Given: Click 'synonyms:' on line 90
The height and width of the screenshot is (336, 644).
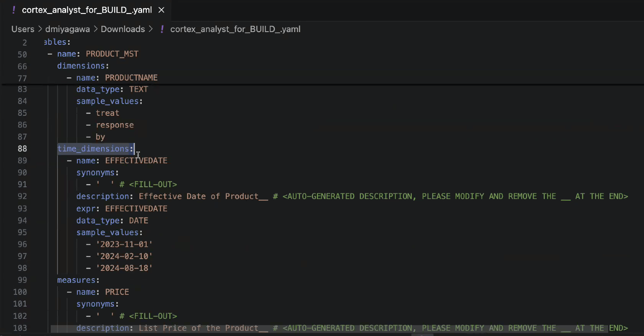Looking at the screenshot, I should point(97,172).
